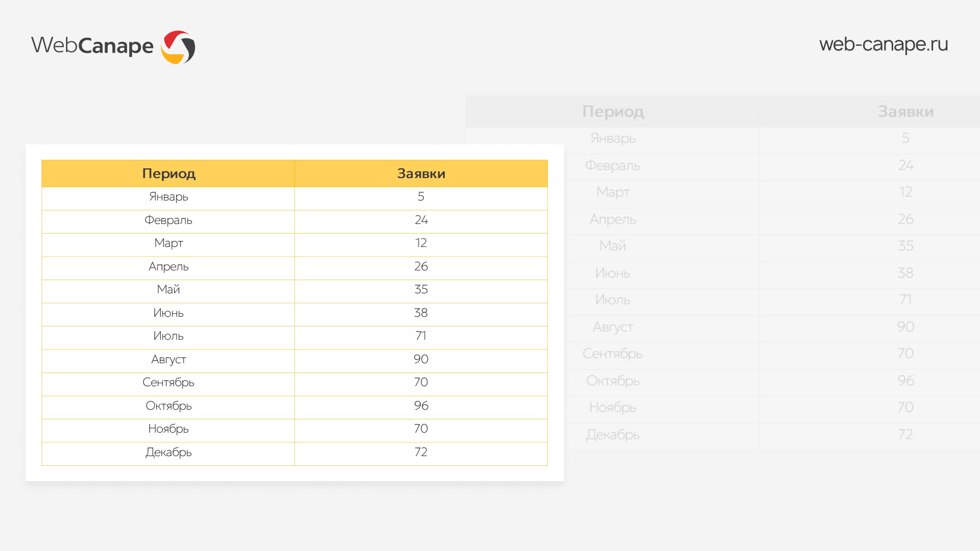980x551 pixels.
Task: Click the WebCanape swirl logo icon
Action: [x=178, y=47]
